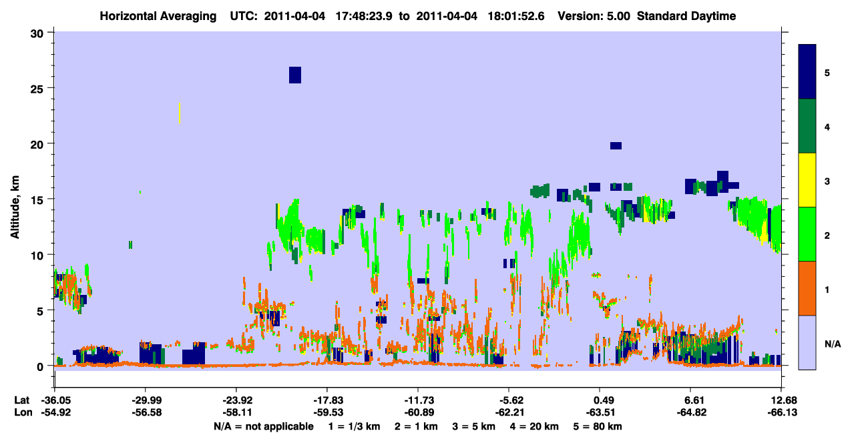The image size is (868, 445).
Task: Click longitude value -63.51
Action: (600, 413)
